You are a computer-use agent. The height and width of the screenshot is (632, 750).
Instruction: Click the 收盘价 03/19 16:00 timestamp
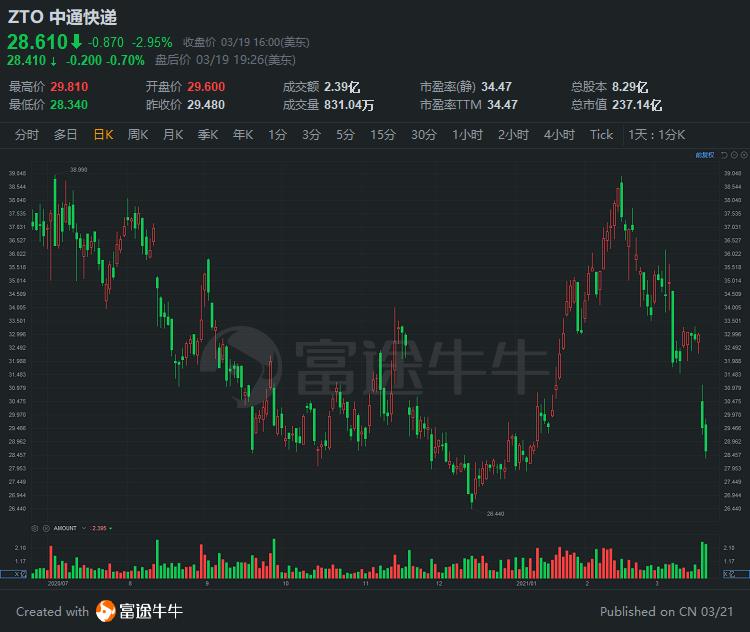(246, 43)
